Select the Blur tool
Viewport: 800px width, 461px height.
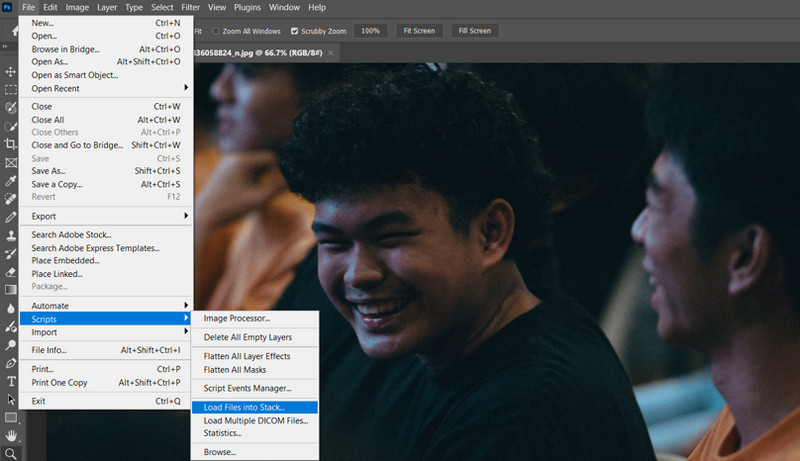coord(11,309)
